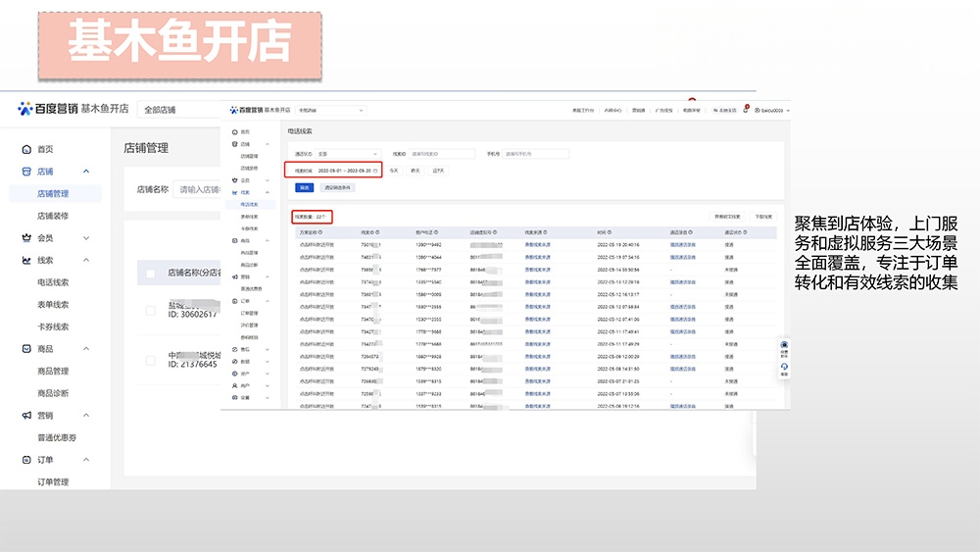Screen dimensions: 980x552
Task: Tick the checkbox for shop ID 21376645
Action: pyautogui.click(x=151, y=360)
